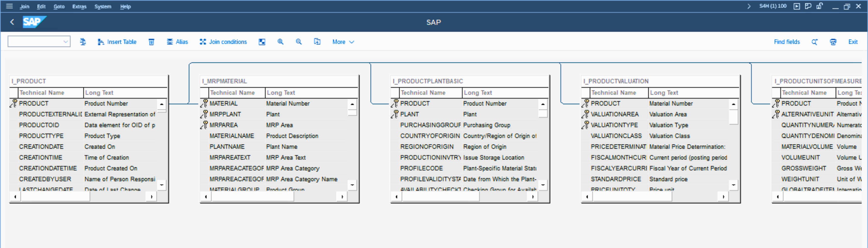Open the hamburger main menu
Image resolution: width=868 pixels, height=248 pixels.
(x=9, y=6)
